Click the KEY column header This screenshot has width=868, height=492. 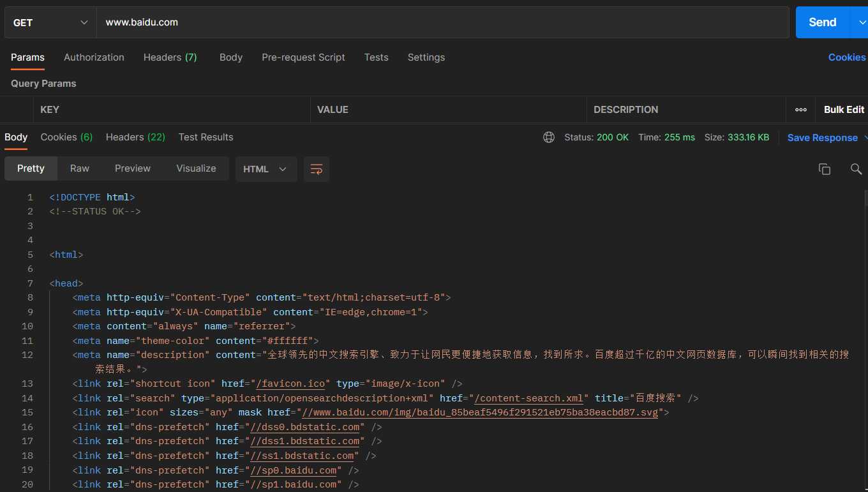[x=172, y=110]
